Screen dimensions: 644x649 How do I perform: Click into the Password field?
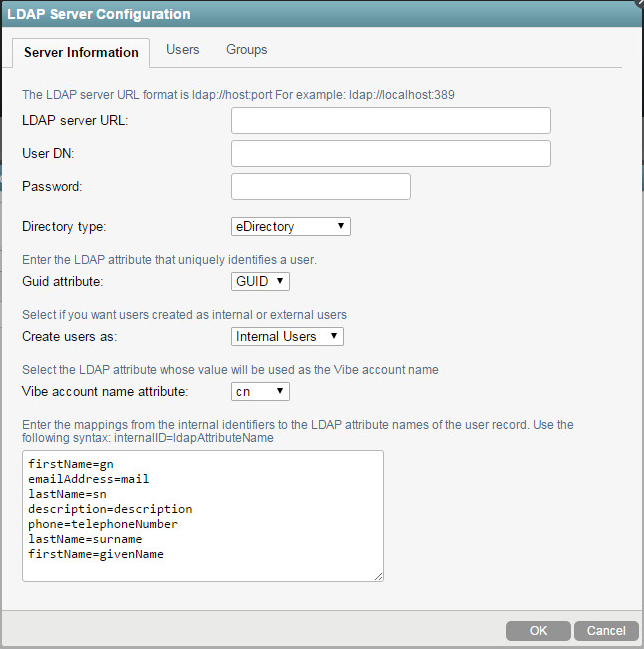pos(320,187)
